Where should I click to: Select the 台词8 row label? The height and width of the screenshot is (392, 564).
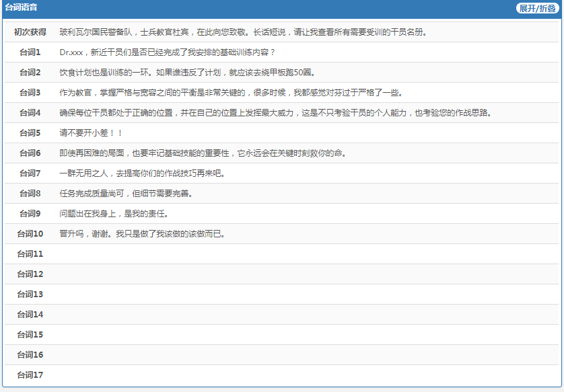[30, 194]
